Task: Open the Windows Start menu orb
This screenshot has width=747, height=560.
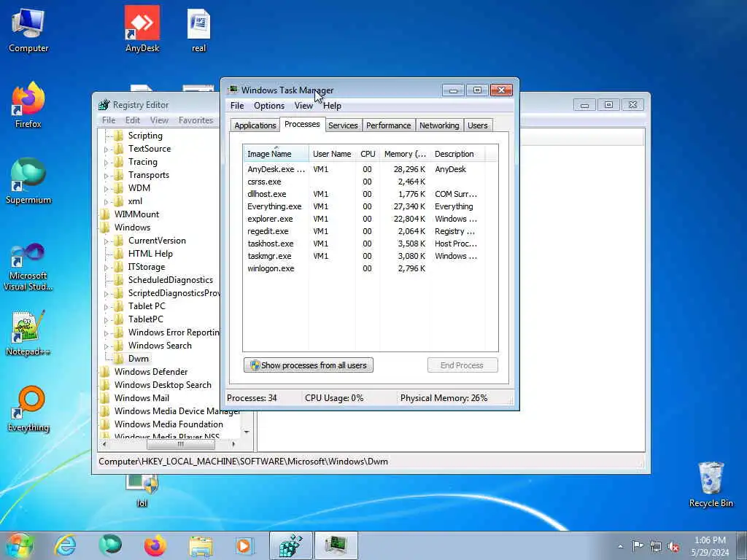Action: [19, 545]
